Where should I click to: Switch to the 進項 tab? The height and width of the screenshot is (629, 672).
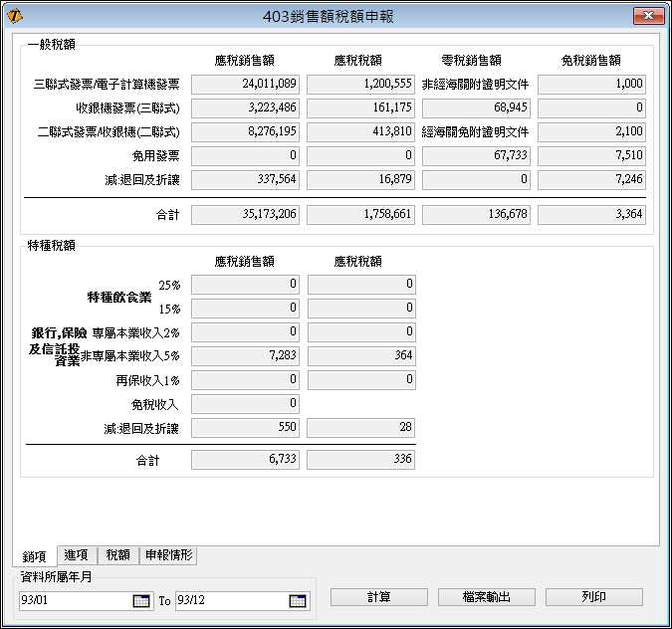pos(75,555)
